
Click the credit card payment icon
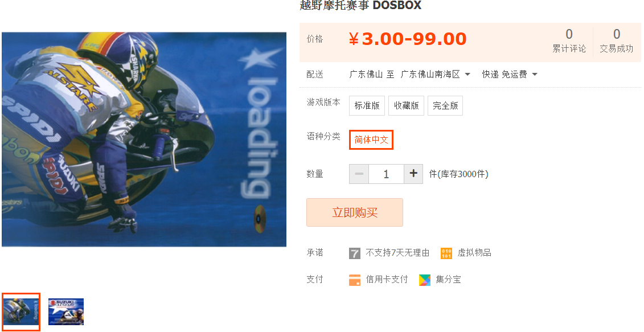tap(354, 280)
